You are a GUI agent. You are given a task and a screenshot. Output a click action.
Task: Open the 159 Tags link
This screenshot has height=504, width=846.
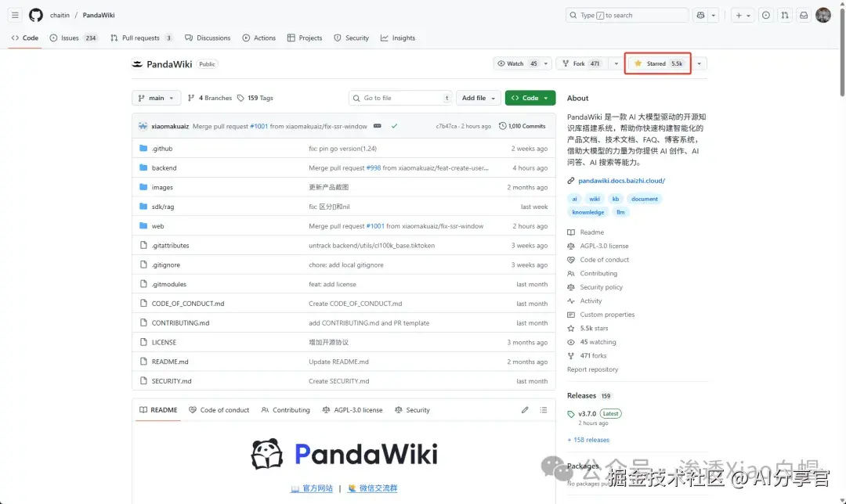255,98
